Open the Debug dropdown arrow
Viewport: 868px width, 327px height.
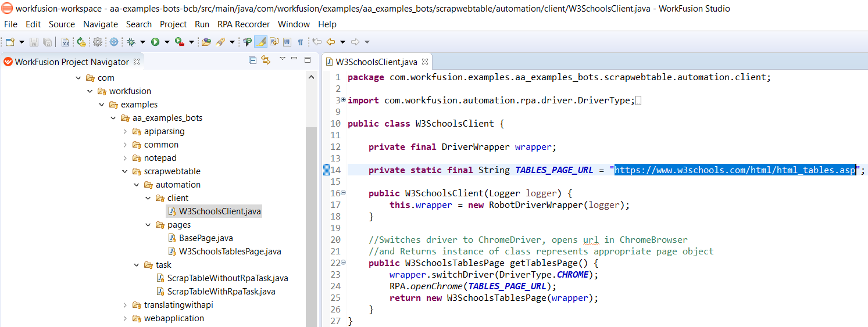pos(142,42)
